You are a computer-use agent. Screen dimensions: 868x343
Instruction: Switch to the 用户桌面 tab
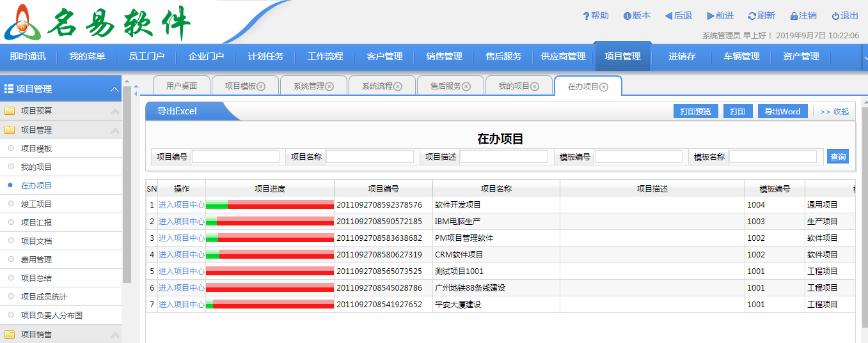[x=181, y=86]
